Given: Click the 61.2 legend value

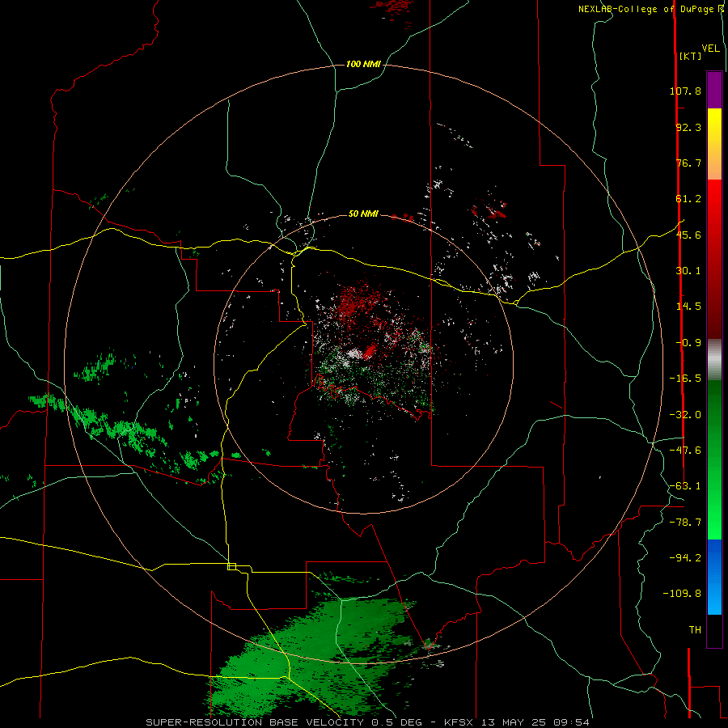Looking at the screenshot, I should click(688, 199).
